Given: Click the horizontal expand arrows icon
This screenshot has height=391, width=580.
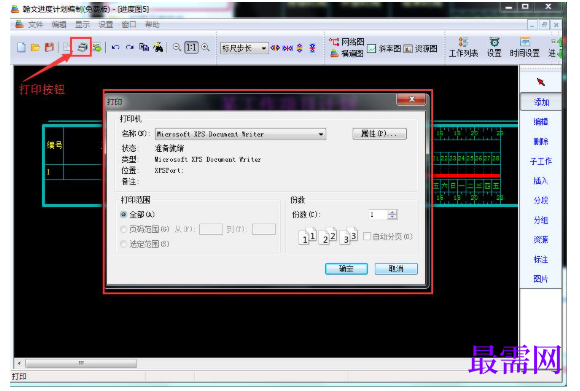Looking at the screenshot, I should [x=275, y=48].
